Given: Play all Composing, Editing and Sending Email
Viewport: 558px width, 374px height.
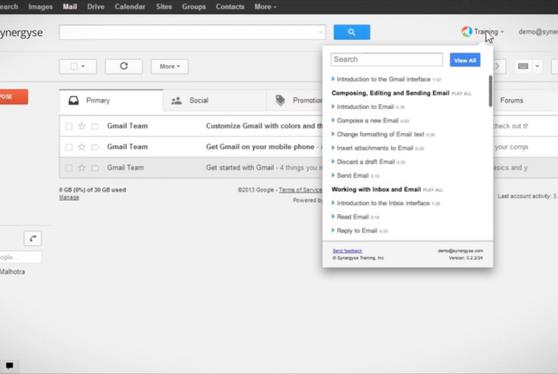Looking at the screenshot, I should (461, 94).
